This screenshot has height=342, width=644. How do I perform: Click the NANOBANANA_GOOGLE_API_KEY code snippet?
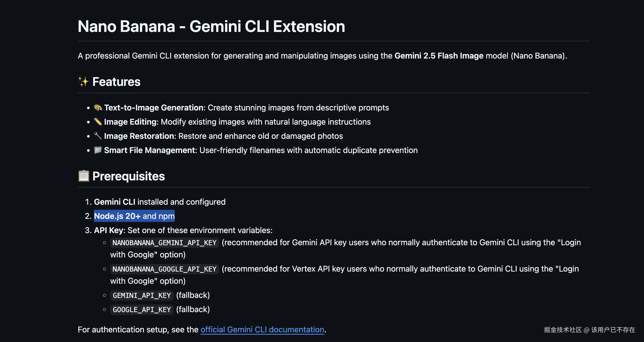click(x=164, y=269)
